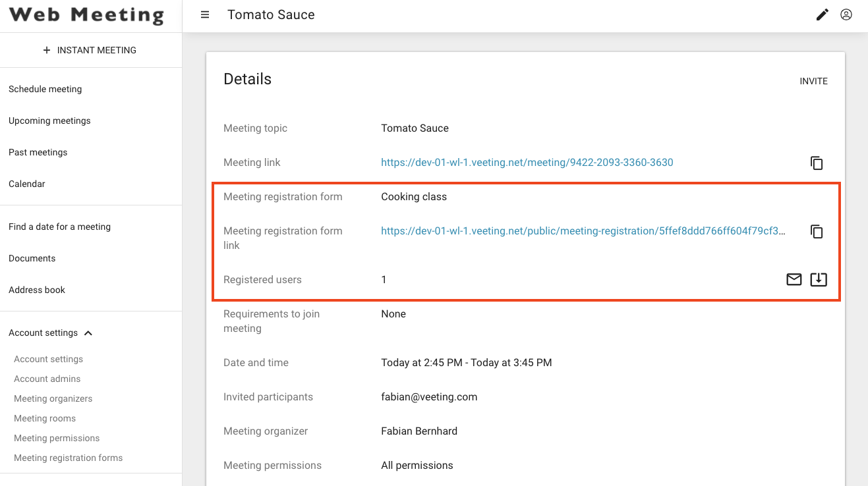Copy the meeting link with copy icon
Image resolution: width=868 pixels, height=486 pixels.
click(817, 163)
